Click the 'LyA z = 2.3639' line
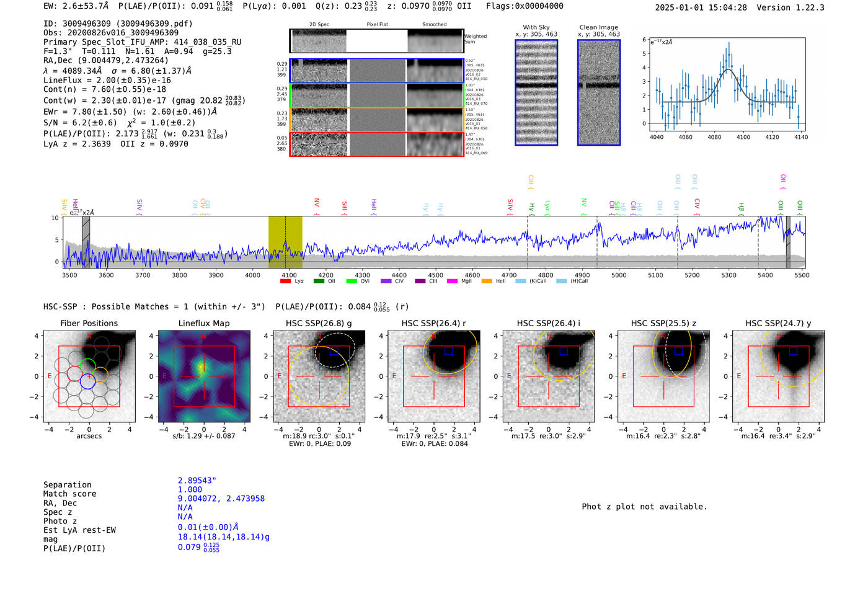This screenshot has width=868, height=591. click(77, 144)
